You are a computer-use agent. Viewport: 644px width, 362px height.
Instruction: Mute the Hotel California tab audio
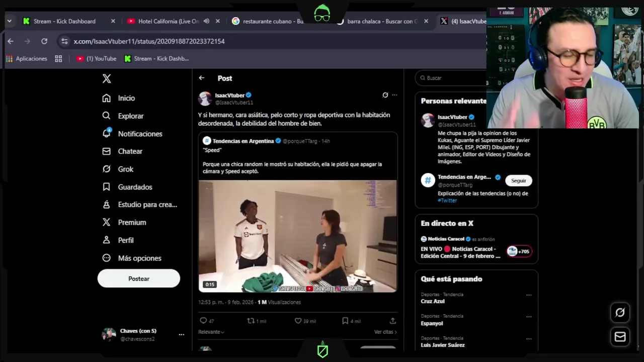coord(206,21)
